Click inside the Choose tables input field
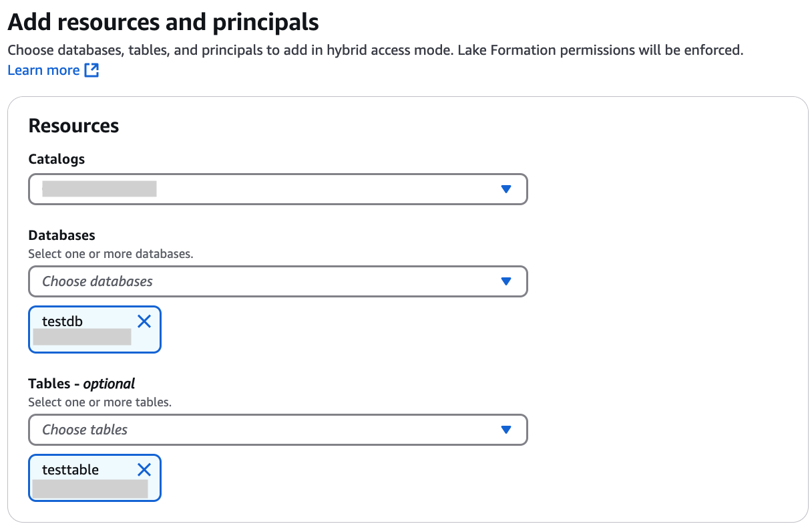The width and height of the screenshot is (812, 528). [x=200, y=430]
